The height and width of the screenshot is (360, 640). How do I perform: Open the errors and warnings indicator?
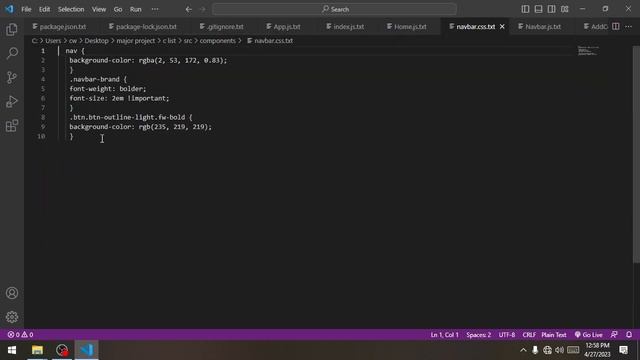point(20,335)
